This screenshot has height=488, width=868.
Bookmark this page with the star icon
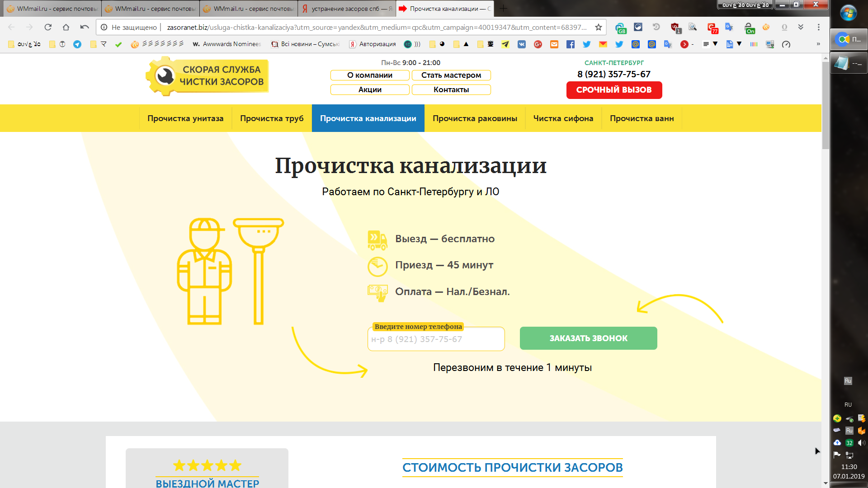click(599, 27)
